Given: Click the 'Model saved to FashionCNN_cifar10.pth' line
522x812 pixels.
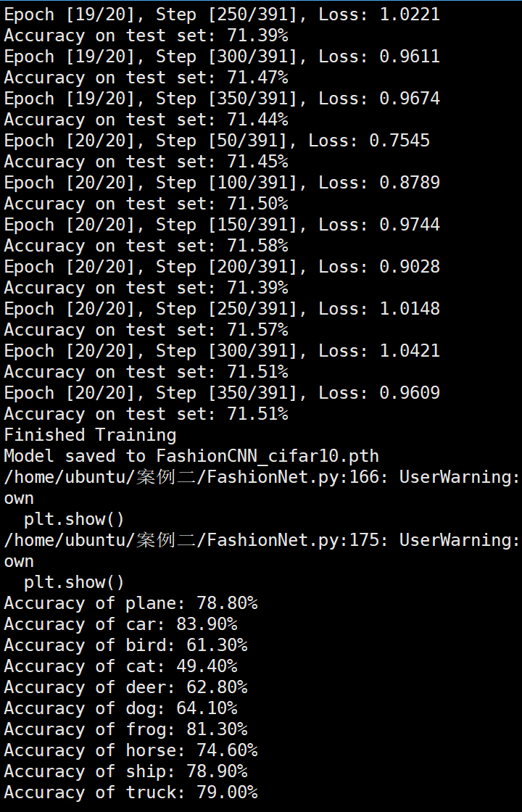Looking at the screenshot, I should click(x=191, y=456).
